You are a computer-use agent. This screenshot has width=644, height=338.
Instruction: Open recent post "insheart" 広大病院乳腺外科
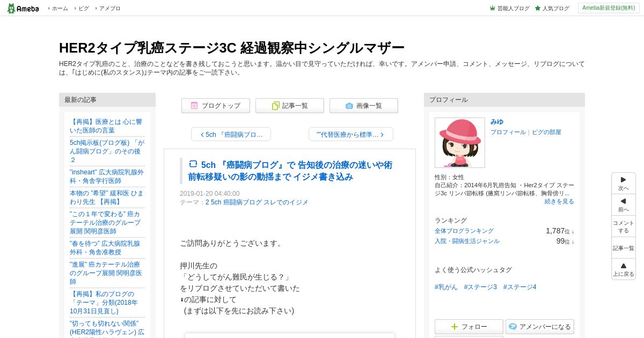click(x=107, y=177)
